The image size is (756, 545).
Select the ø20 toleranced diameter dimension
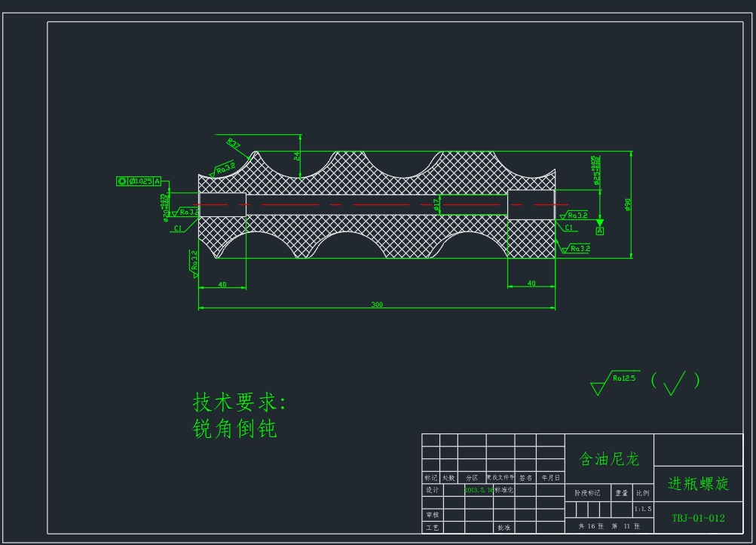pyautogui.click(x=165, y=207)
